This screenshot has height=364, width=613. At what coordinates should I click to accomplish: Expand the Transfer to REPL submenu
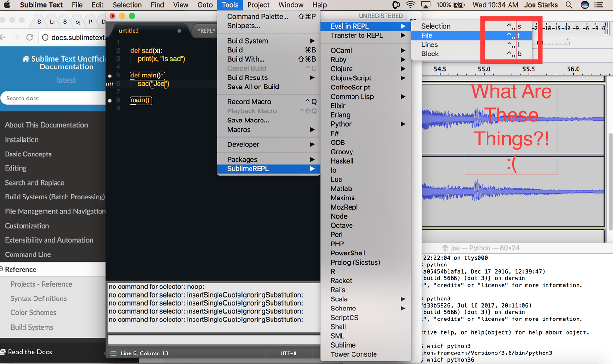(x=366, y=35)
